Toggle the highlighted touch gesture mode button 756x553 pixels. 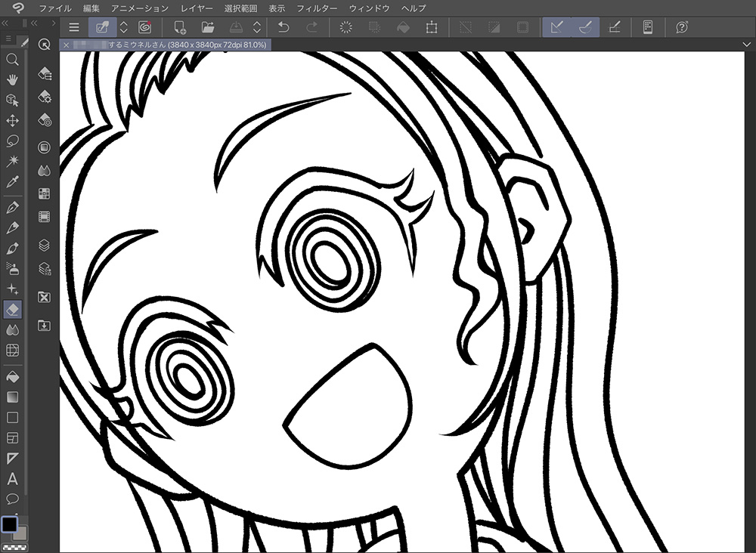coord(102,27)
